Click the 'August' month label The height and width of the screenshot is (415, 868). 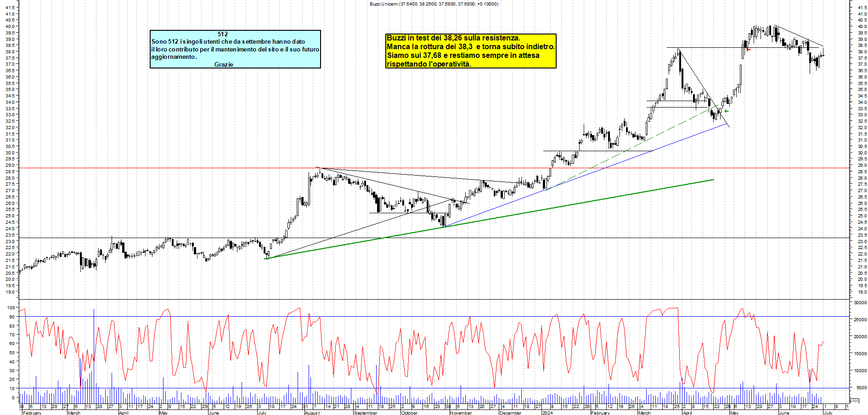[x=312, y=413]
